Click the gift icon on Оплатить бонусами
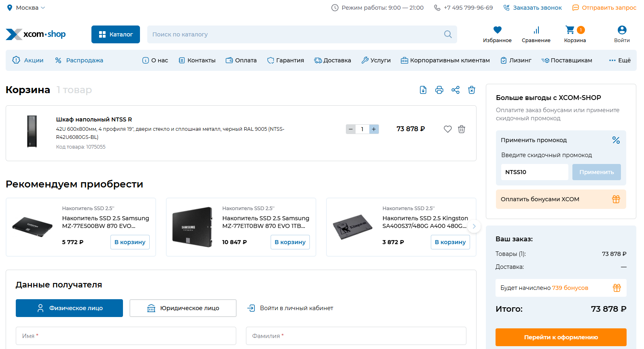Image resolution: width=644 pixels, height=349 pixels. (x=616, y=199)
